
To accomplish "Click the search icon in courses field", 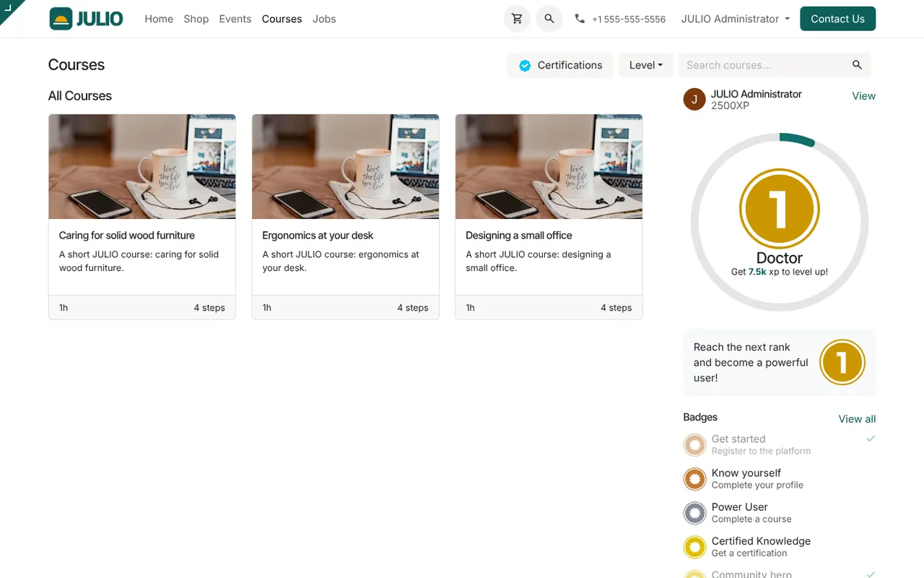I will [857, 65].
